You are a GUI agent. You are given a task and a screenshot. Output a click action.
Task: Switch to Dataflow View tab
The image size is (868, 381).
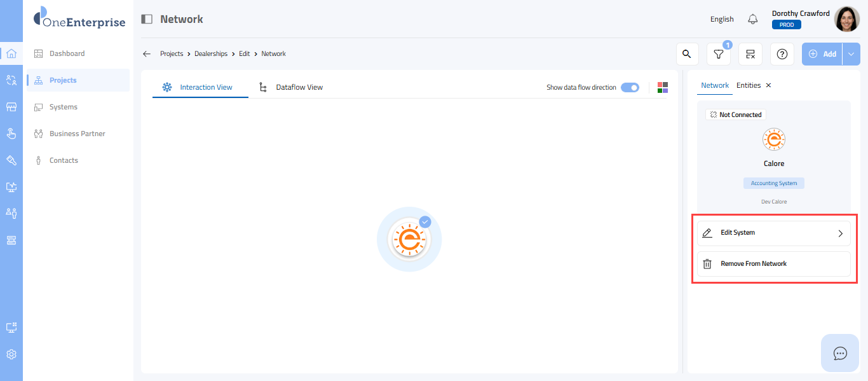pos(299,87)
